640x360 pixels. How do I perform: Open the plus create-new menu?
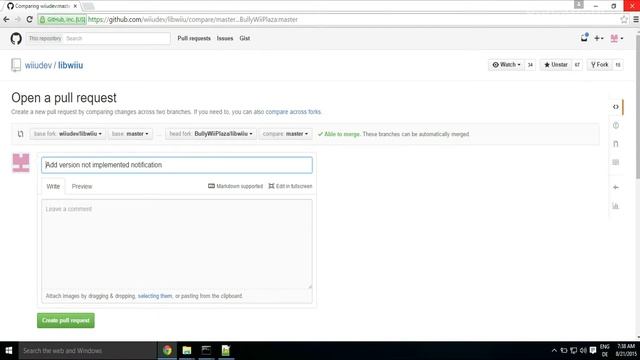coord(598,38)
